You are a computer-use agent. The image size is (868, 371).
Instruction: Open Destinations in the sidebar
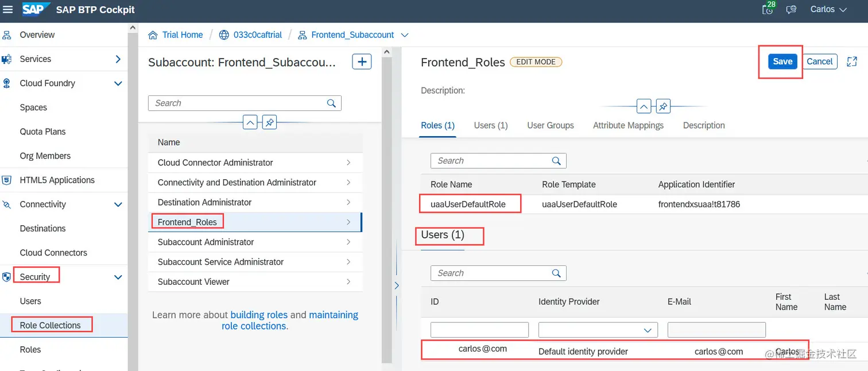point(42,229)
